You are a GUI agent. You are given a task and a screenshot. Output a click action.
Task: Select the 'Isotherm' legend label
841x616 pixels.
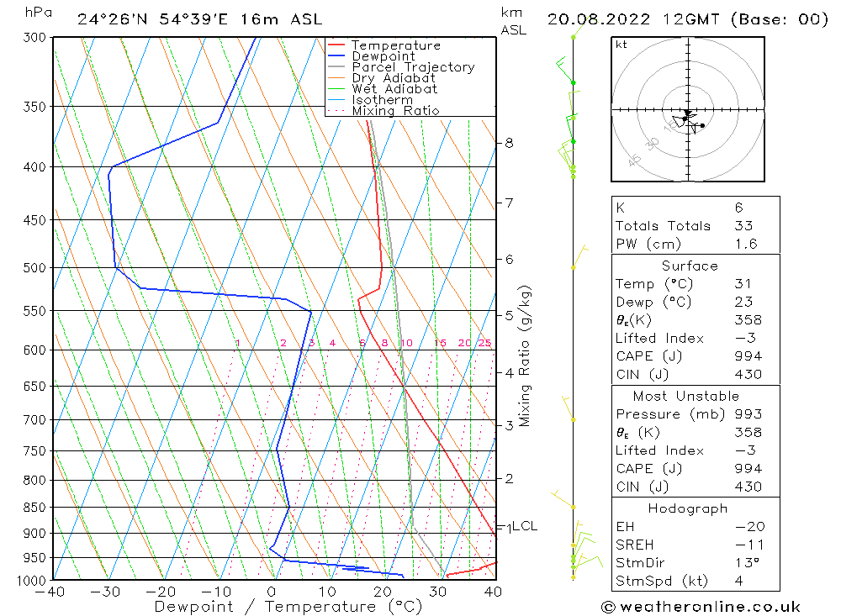383,100
